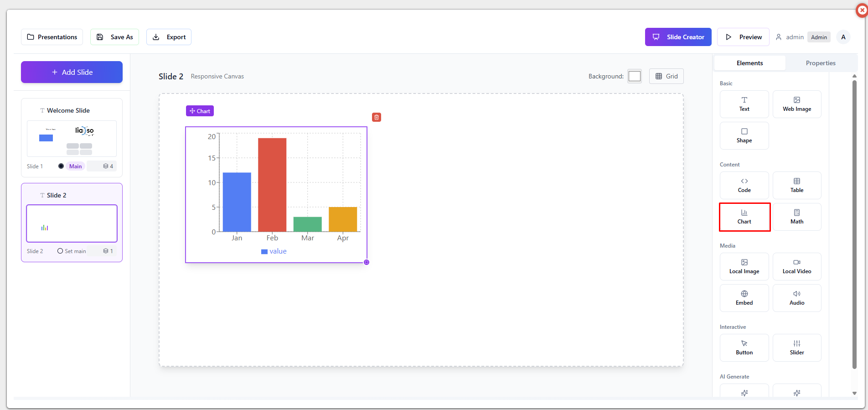This screenshot has height=410, width=868.
Task: Insert a Shape element
Action: (744, 135)
